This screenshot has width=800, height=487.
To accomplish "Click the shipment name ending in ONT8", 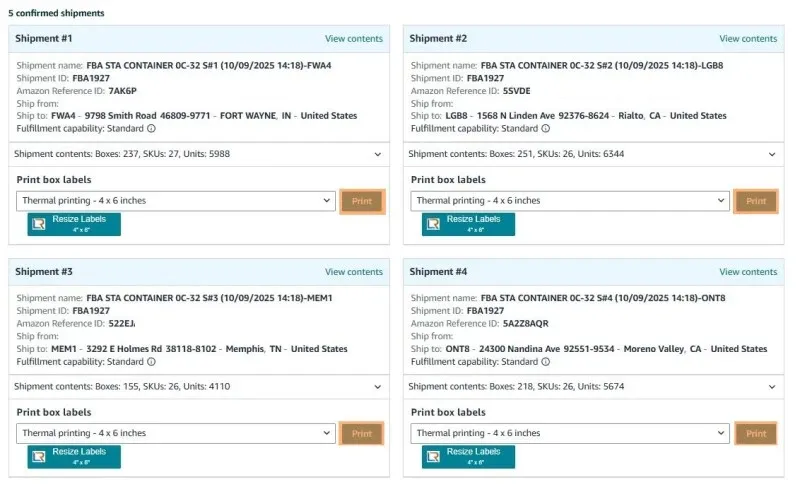I will tap(603, 298).
